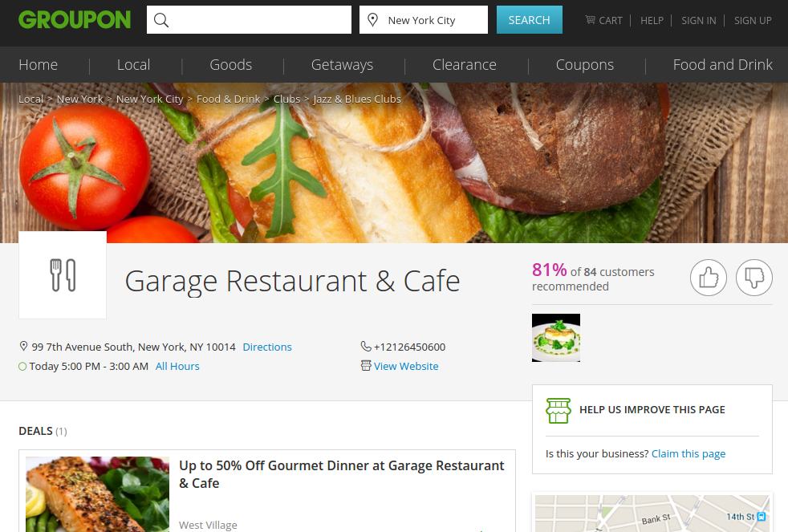Click the SEARCH button
The height and width of the screenshot is (532, 788).
point(529,19)
